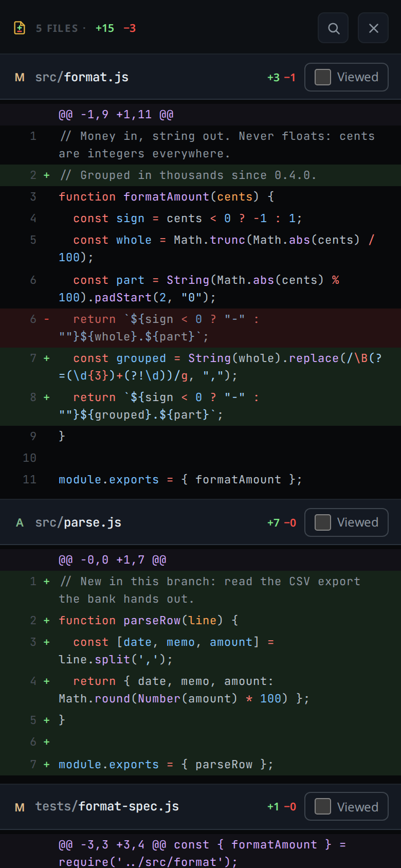Click the −3 total deletions count
Viewport: 401px width, 868px height.
[130, 28]
